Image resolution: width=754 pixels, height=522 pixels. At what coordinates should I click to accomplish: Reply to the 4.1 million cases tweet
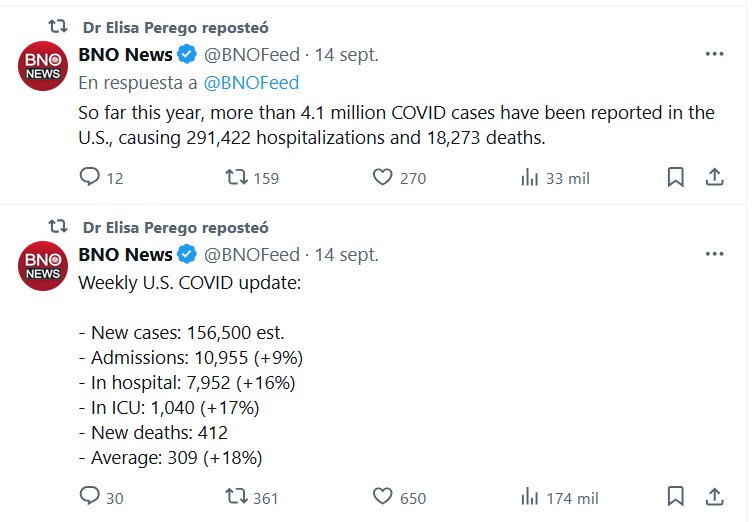tap(90, 178)
